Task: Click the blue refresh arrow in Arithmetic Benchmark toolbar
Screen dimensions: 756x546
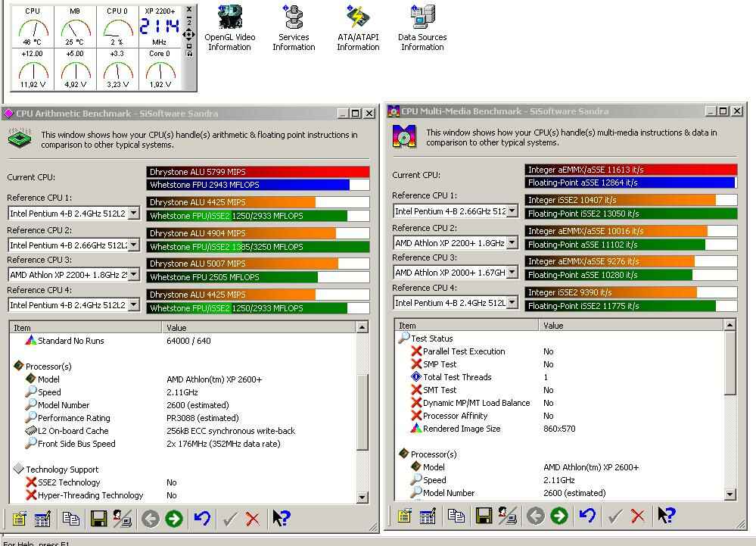Action: pyautogui.click(x=203, y=519)
